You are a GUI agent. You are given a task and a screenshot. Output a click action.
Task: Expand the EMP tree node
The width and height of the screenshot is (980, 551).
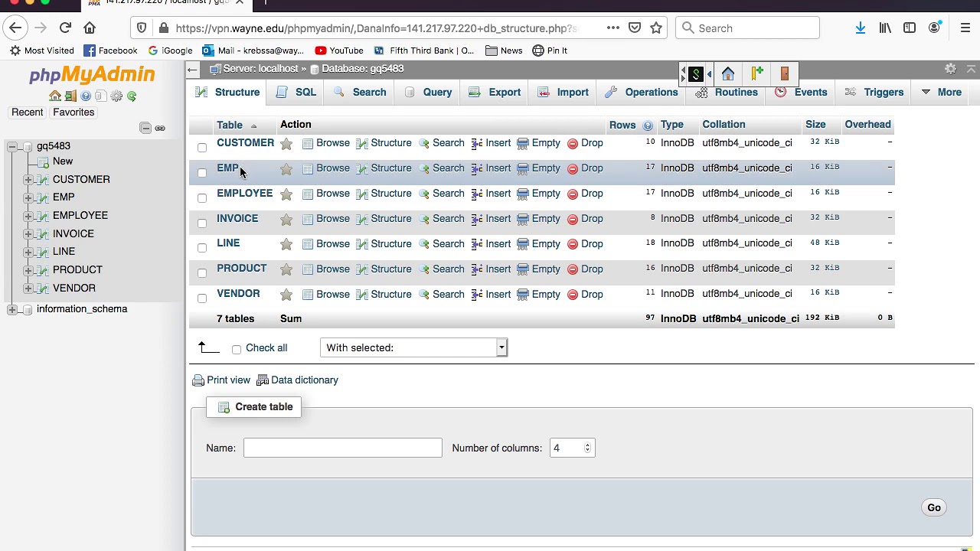28,197
